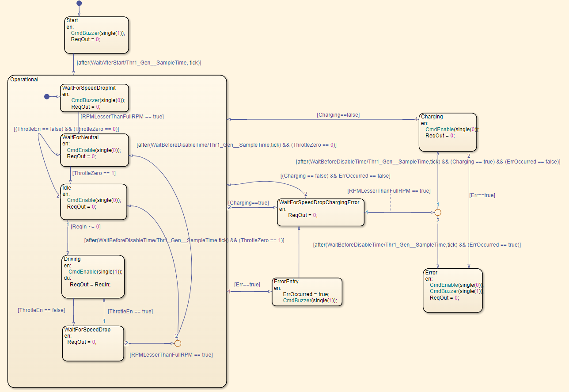Click the junction circle near WaitForSpeedDrop

click(x=178, y=343)
